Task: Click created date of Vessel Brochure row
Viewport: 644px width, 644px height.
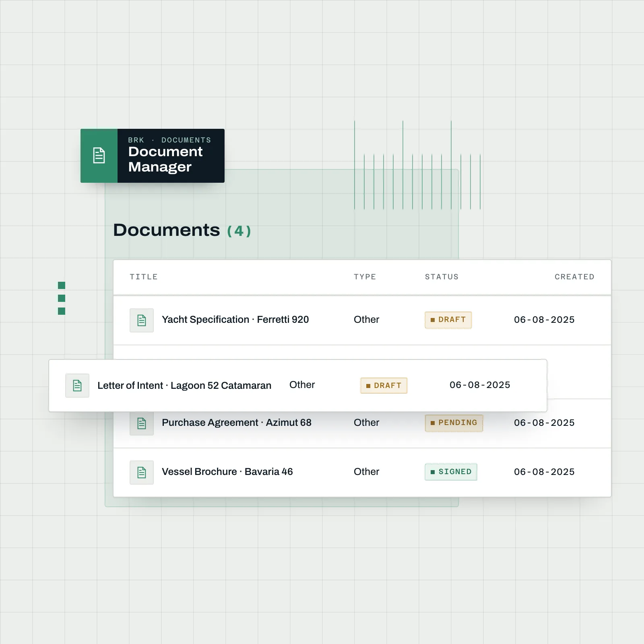Action: coord(544,472)
